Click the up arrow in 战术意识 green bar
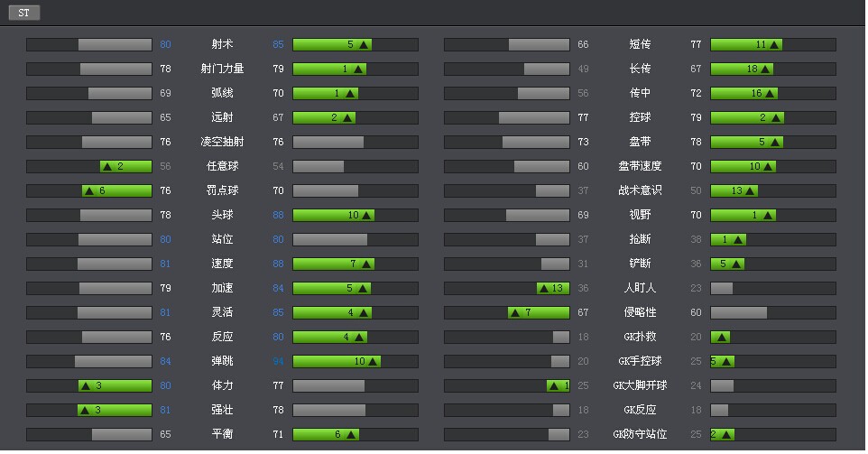This screenshot has height=454, width=868. 749,190
